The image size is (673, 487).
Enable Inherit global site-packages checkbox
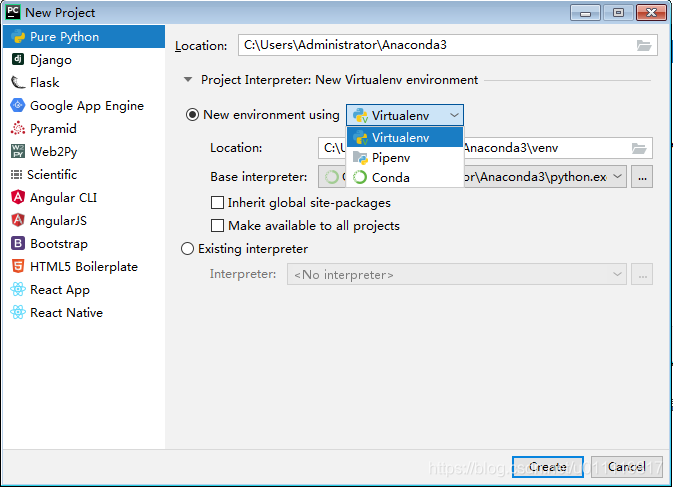217,203
